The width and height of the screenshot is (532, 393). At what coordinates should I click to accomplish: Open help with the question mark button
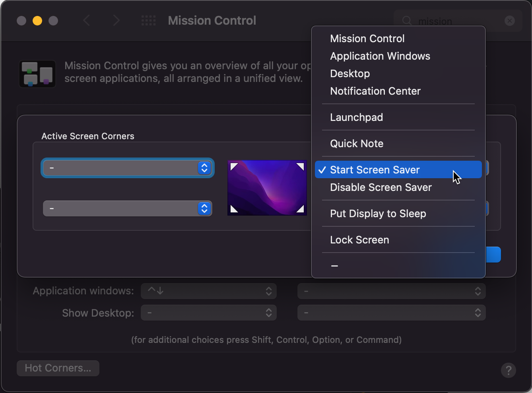pos(508,370)
